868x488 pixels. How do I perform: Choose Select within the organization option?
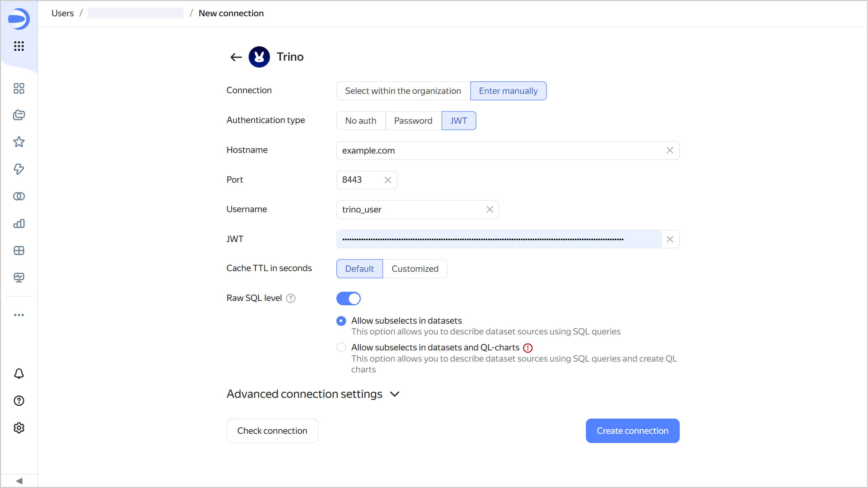[x=403, y=91]
